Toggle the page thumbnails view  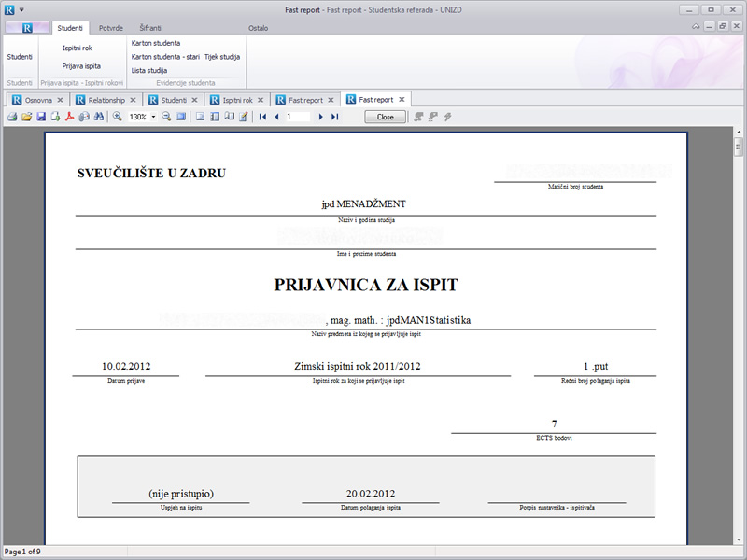(x=215, y=117)
